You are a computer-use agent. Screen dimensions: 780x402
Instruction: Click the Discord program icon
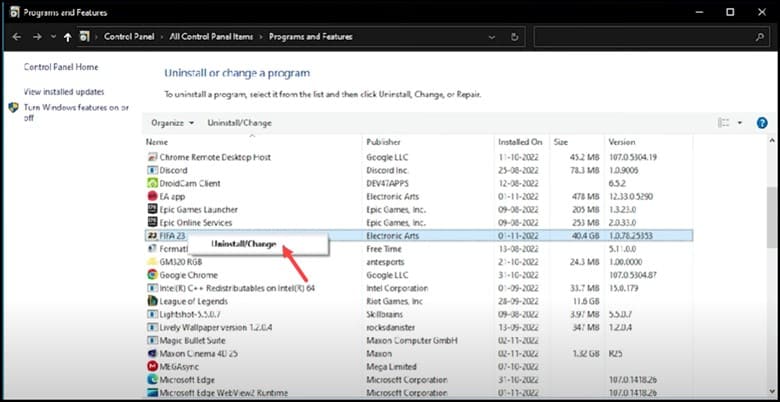pyautogui.click(x=153, y=170)
